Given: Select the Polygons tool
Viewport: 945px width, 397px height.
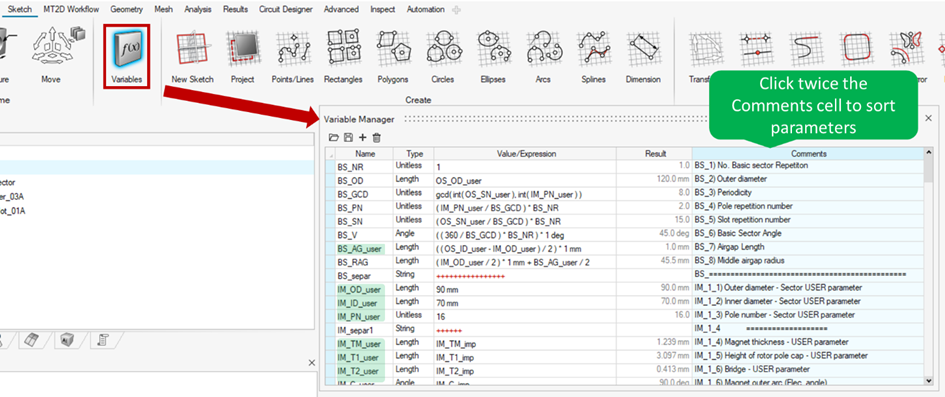Looking at the screenshot, I should click(393, 57).
